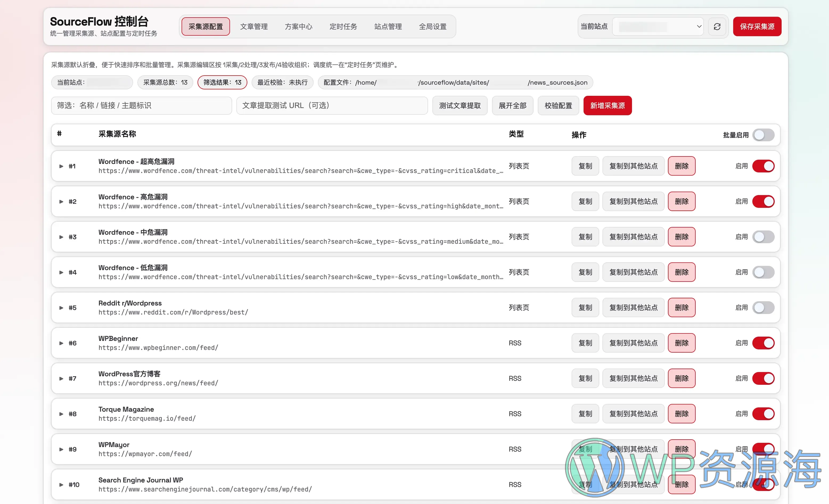
Task: Disable the WPBeginner source
Action: pos(763,343)
